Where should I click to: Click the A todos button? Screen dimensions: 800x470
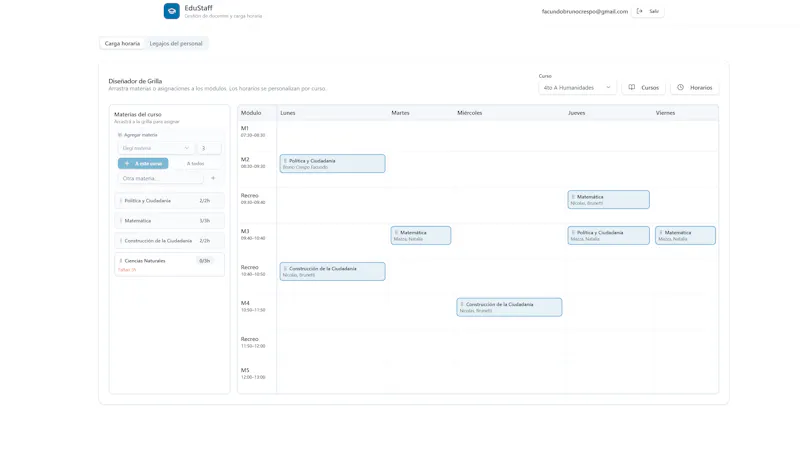click(x=195, y=163)
